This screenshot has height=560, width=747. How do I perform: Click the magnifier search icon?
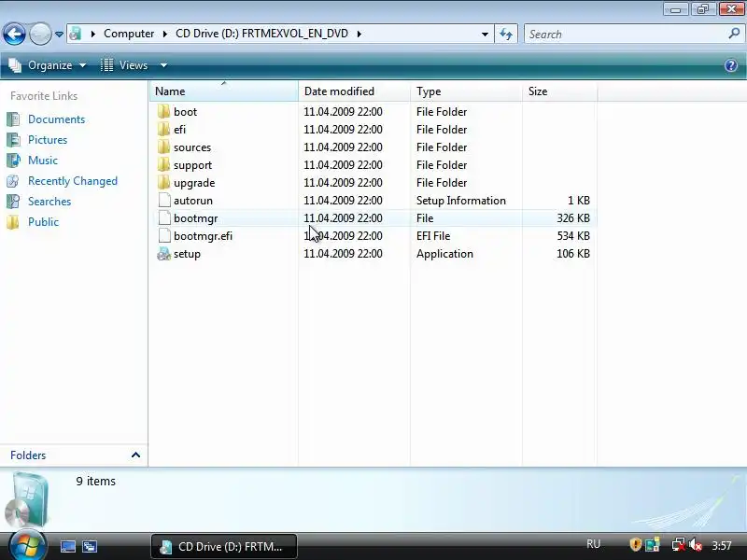(x=734, y=34)
